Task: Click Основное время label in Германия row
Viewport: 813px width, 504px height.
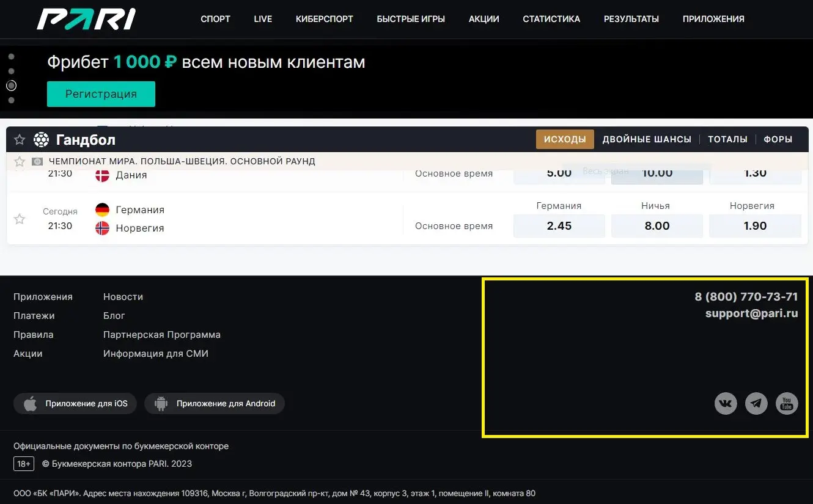Action: pos(454,226)
